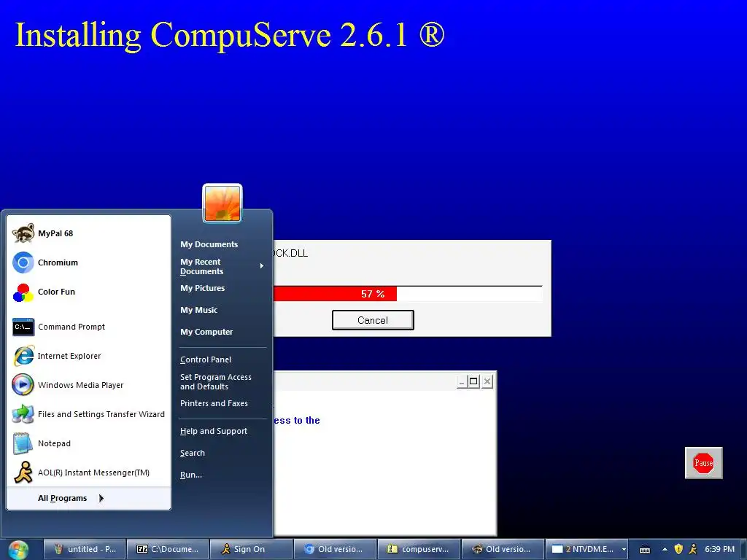Viewport: 747px width, 560px height.
Task: Open Search from Start menu
Action: pyautogui.click(x=193, y=453)
